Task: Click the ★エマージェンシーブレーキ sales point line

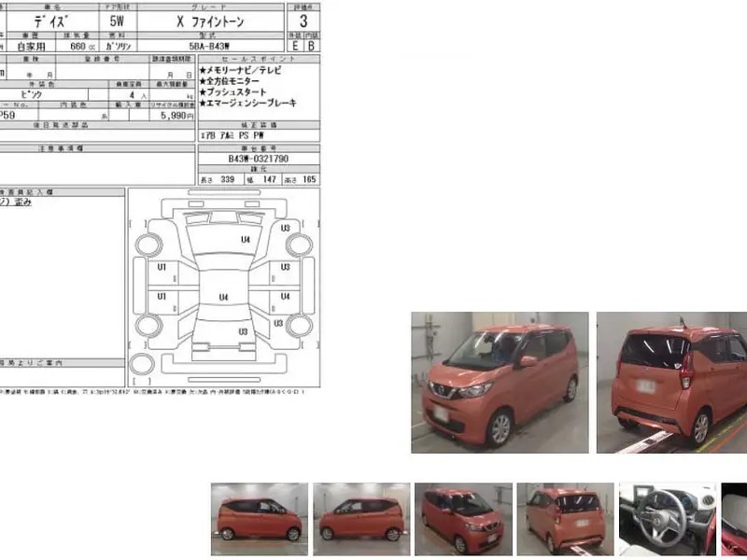Action: pos(247,103)
